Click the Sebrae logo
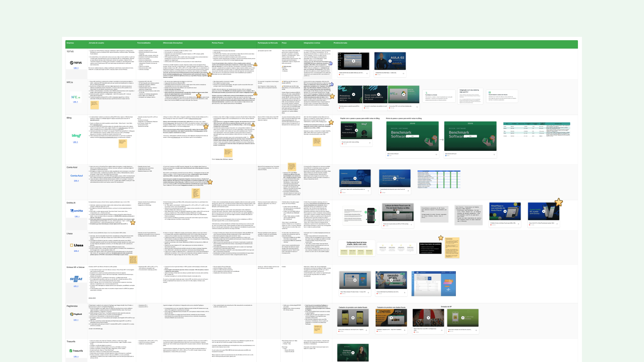This screenshot has width=644, height=362. 76,279
